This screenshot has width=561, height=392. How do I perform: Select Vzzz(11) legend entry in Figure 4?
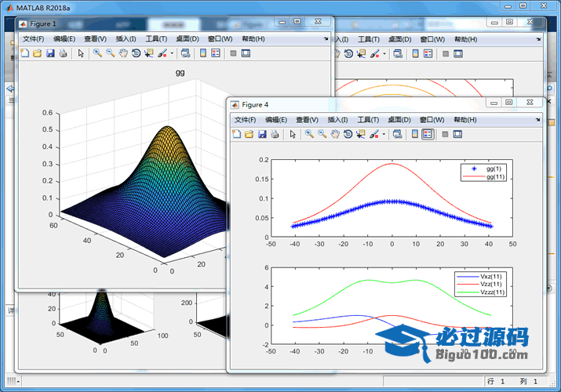pos(480,292)
